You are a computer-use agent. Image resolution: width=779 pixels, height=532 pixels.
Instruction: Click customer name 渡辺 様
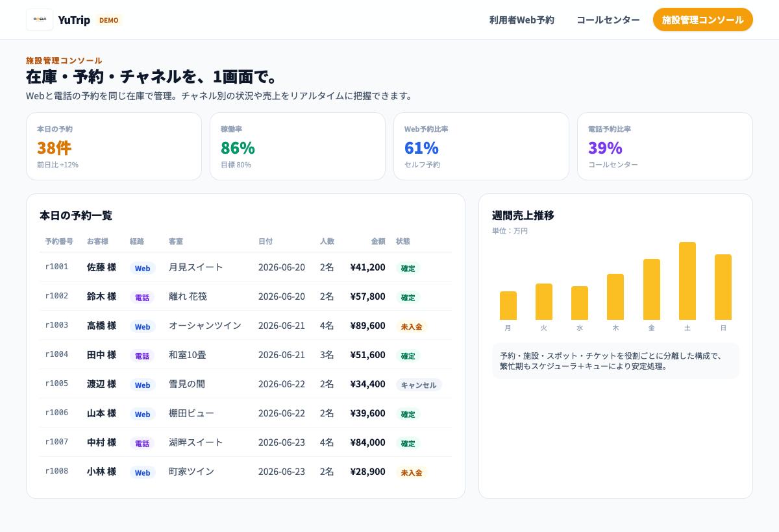click(x=101, y=383)
